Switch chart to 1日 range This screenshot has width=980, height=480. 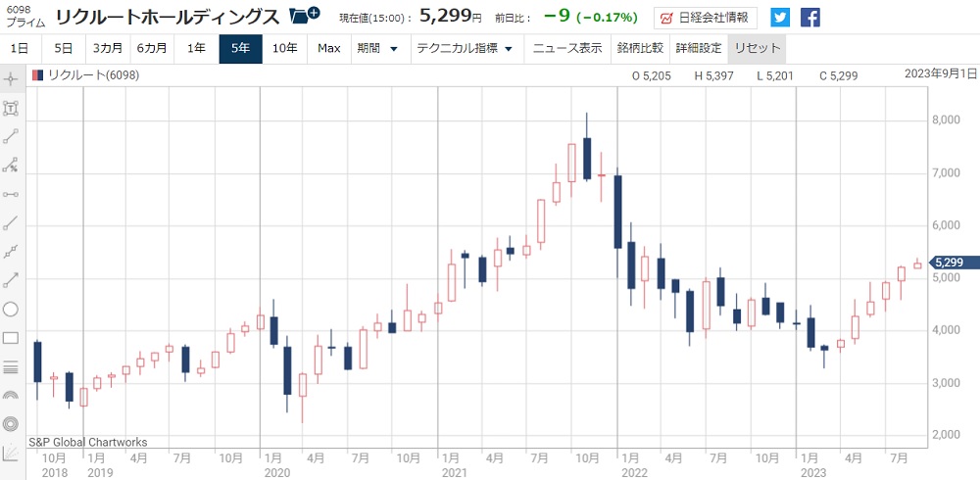pyautogui.click(x=20, y=48)
